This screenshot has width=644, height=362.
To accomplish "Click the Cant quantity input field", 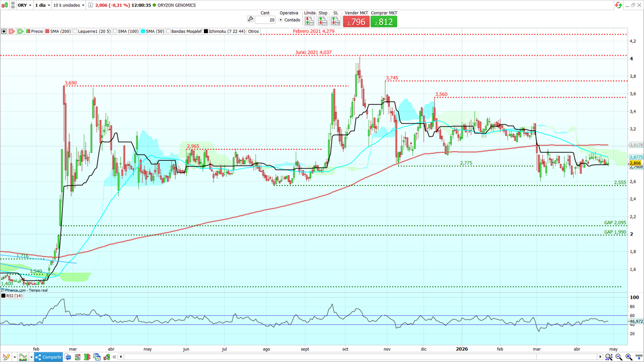I will (265, 20).
